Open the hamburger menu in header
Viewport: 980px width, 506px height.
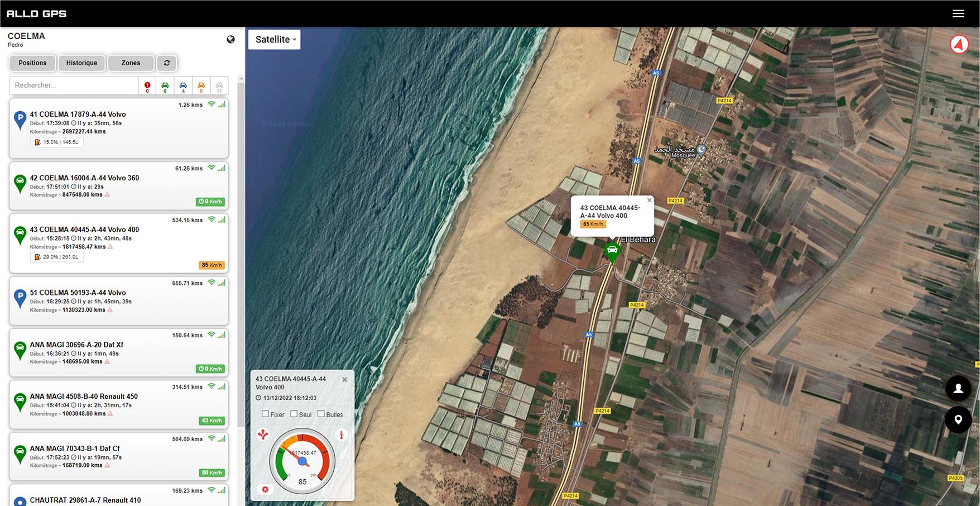pos(958,13)
